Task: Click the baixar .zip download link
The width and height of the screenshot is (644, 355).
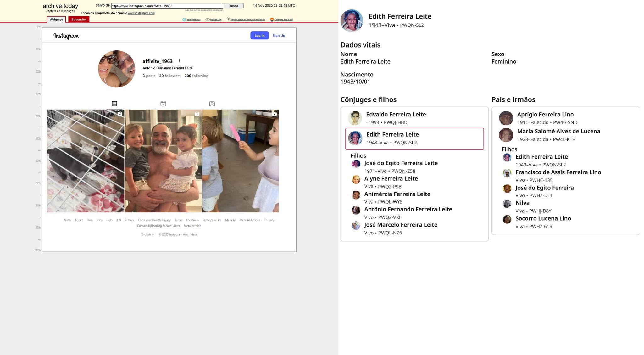Action: (215, 20)
